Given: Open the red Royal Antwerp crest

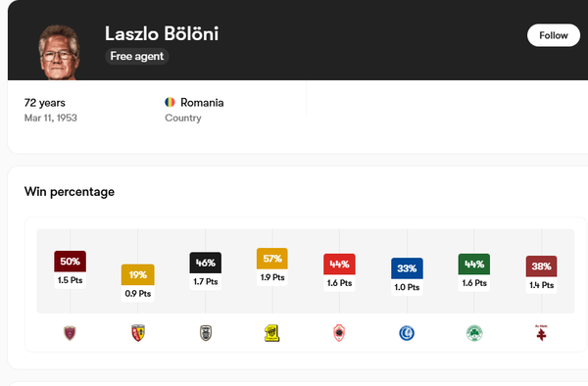Looking at the screenshot, I should (339, 333).
